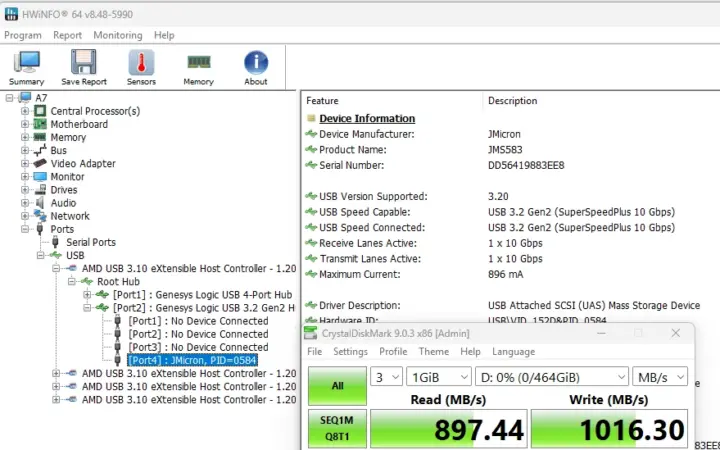Image resolution: width=720 pixels, height=450 pixels.
Task: Open CrystalDiskMark Profile menu
Action: click(393, 351)
